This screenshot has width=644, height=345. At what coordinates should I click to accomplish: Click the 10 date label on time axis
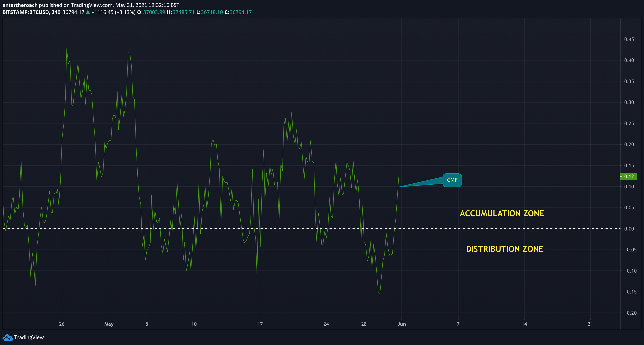click(x=194, y=324)
